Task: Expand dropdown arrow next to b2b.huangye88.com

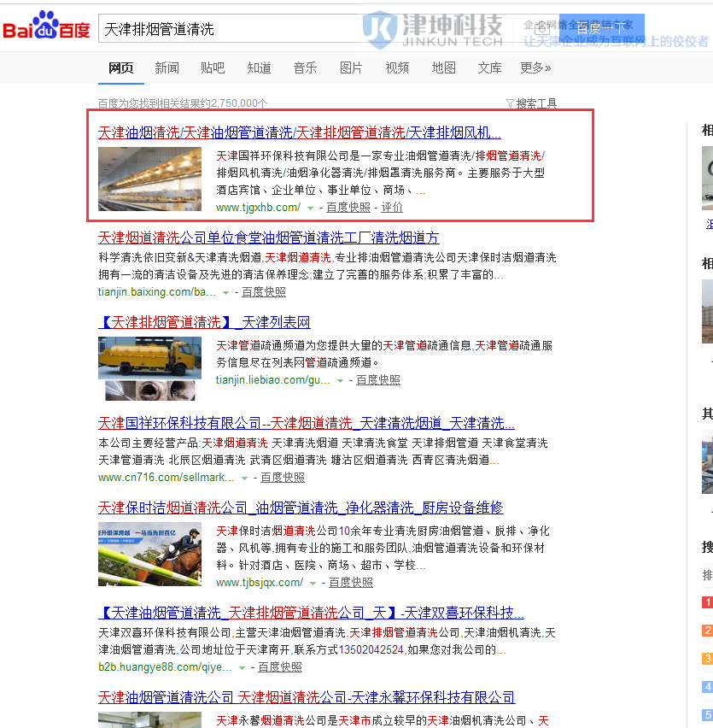Action: pos(242,667)
